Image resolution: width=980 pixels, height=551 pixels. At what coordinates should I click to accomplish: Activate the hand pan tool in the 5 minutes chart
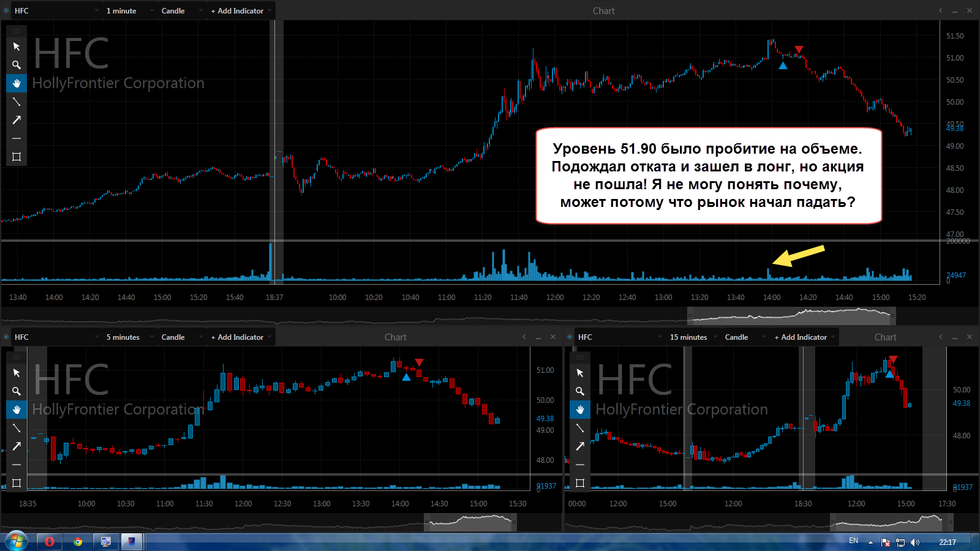tap(17, 410)
